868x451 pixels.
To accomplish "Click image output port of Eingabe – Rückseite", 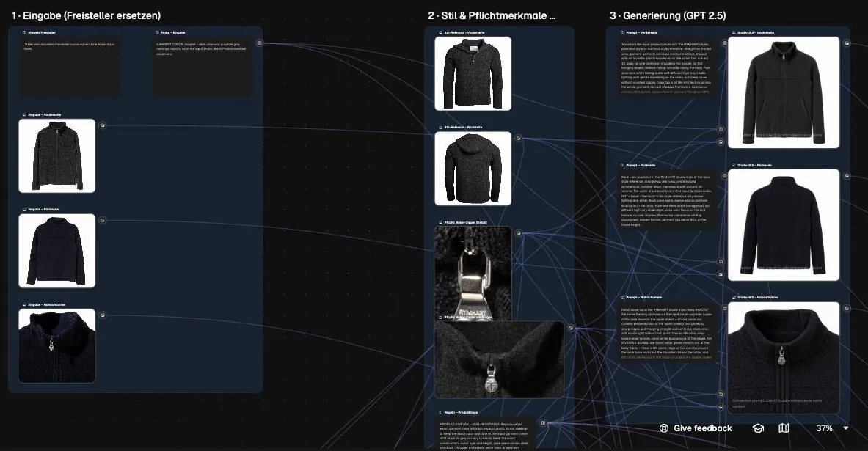I will pyautogui.click(x=103, y=220).
